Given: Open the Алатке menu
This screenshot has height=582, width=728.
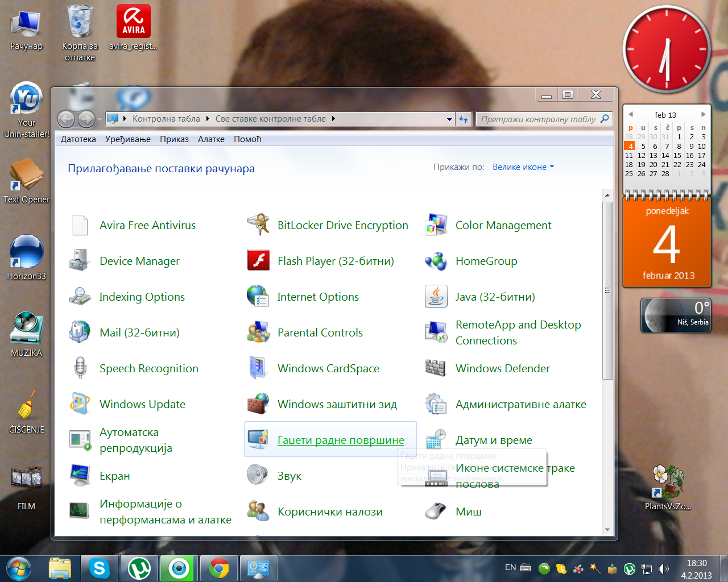Looking at the screenshot, I should pyautogui.click(x=211, y=139).
